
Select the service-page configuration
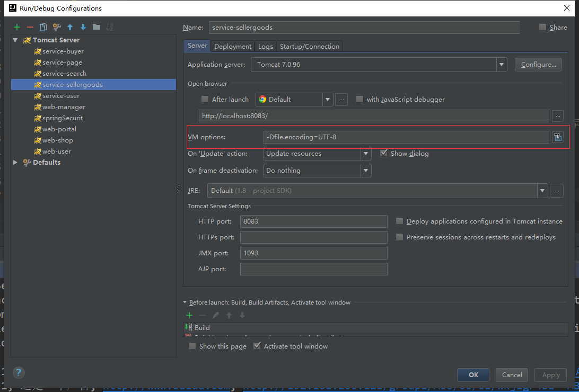pyautogui.click(x=62, y=63)
